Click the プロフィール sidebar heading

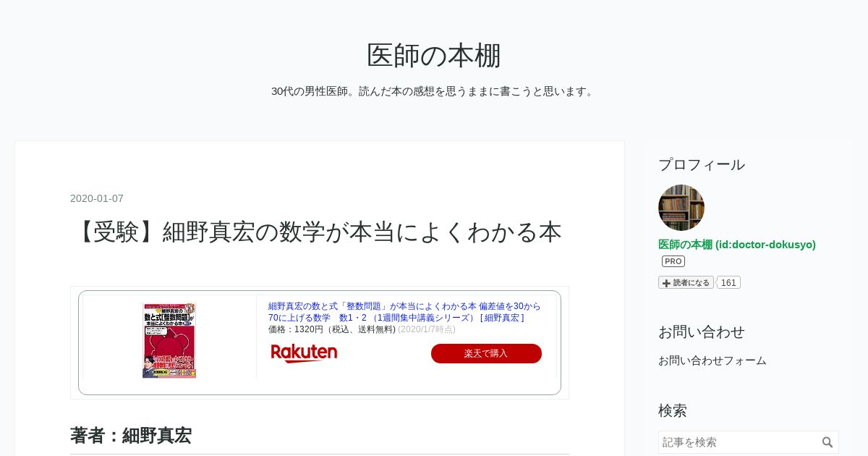click(x=702, y=164)
